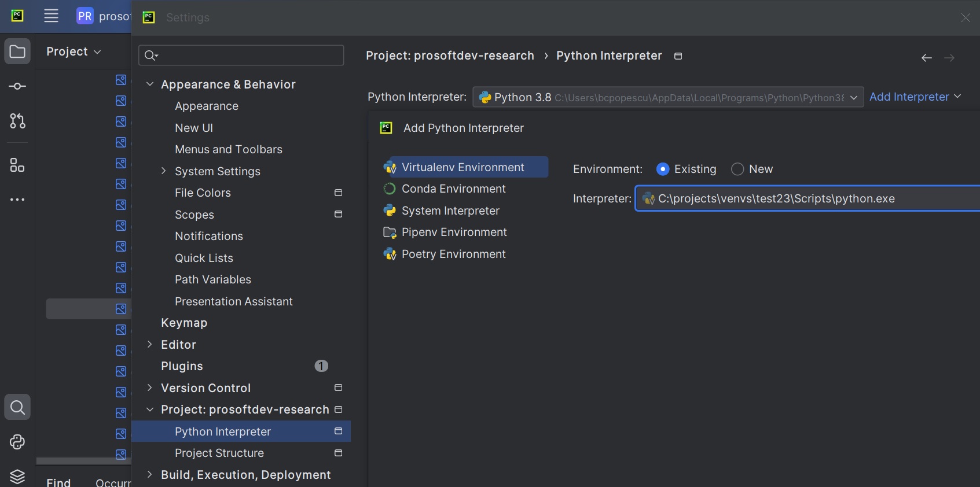Viewport: 980px width, 487px height.
Task: Expand the System Settings node
Action: point(163,171)
